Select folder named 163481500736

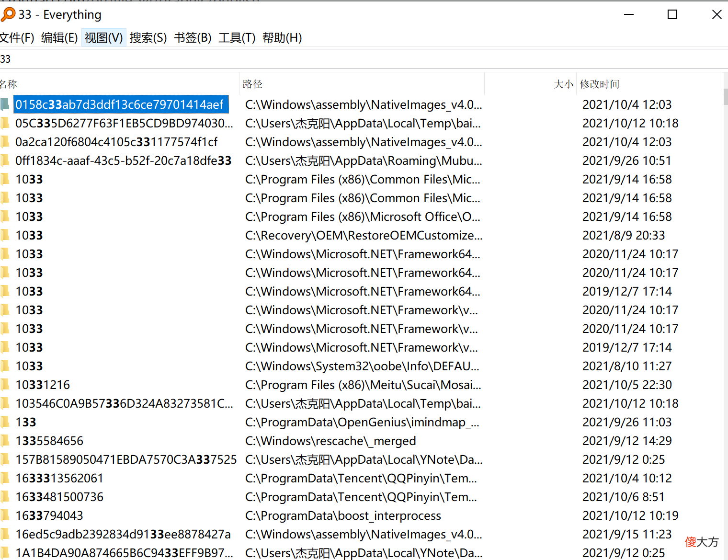point(59,497)
